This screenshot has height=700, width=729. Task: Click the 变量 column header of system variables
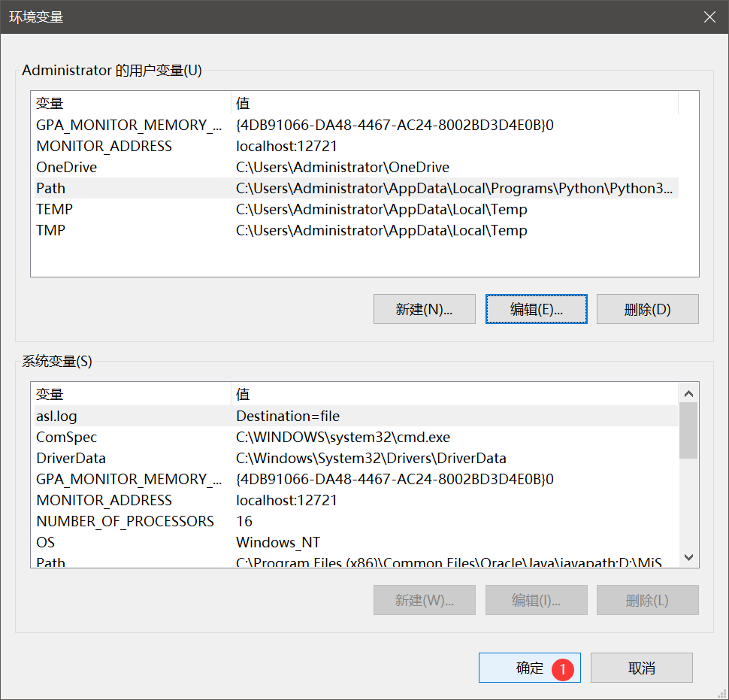point(128,394)
